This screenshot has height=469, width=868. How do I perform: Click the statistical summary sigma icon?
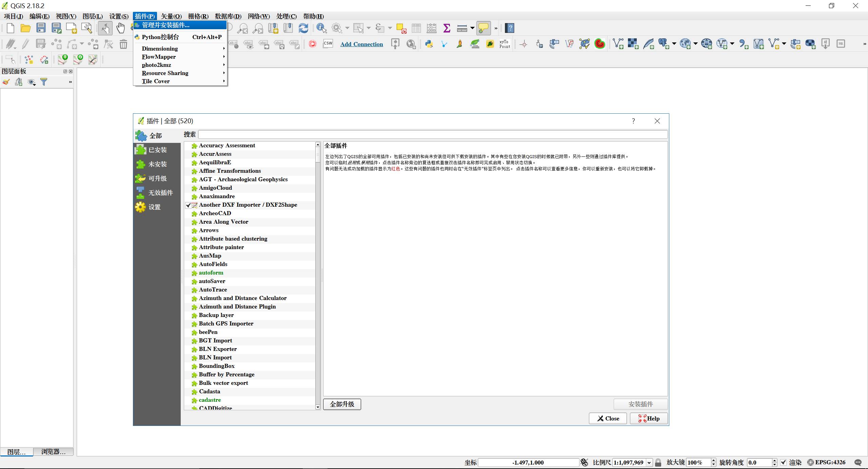pyautogui.click(x=447, y=28)
